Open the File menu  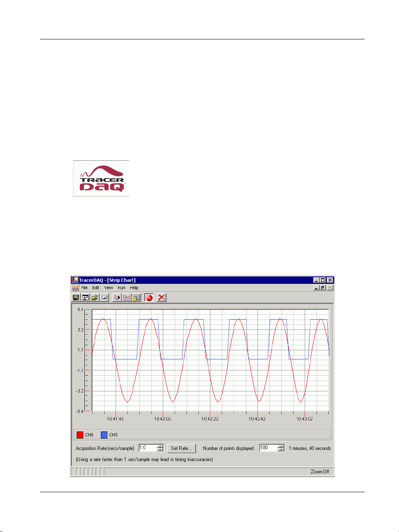click(x=84, y=288)
